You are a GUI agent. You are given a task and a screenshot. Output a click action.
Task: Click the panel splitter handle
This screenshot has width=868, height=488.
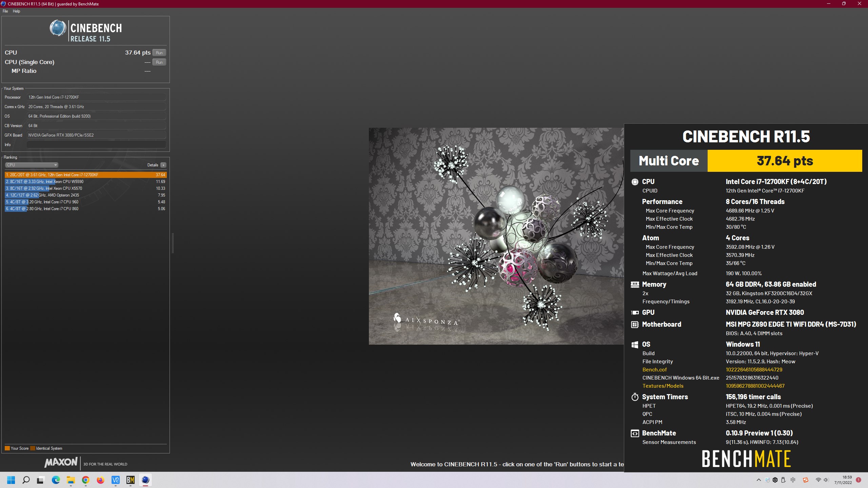(x=173, y=243)
